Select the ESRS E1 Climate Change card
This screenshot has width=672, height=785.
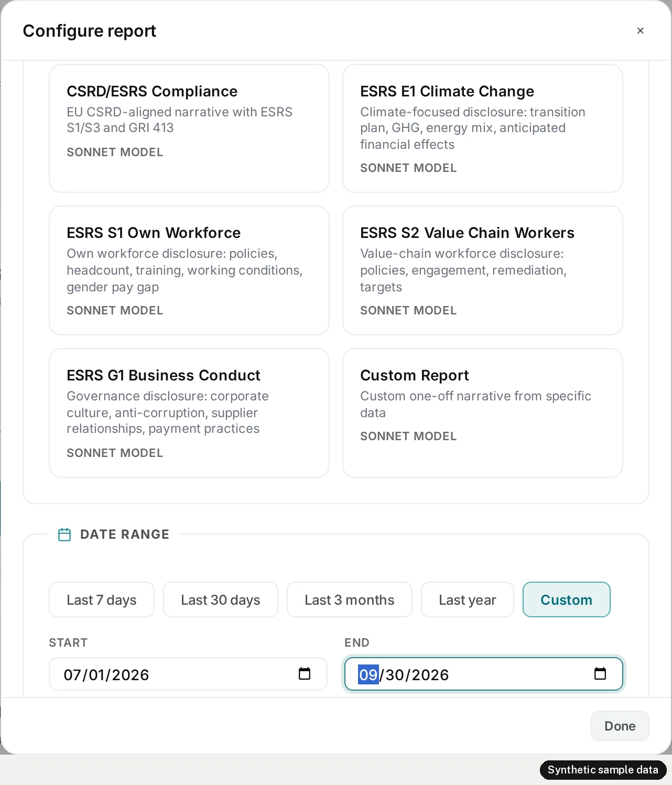coord(483,128)
